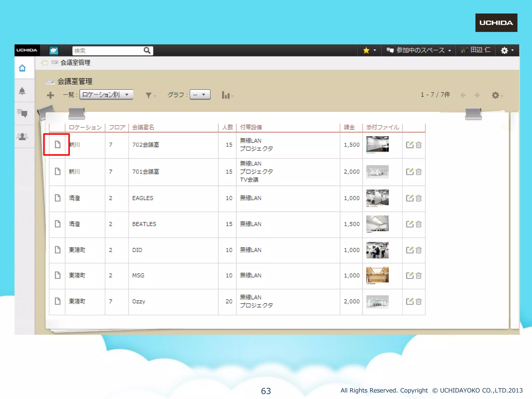532x399 pixels.
Task: Edit the EAGLES room record
Action: [x=410, y=198]
